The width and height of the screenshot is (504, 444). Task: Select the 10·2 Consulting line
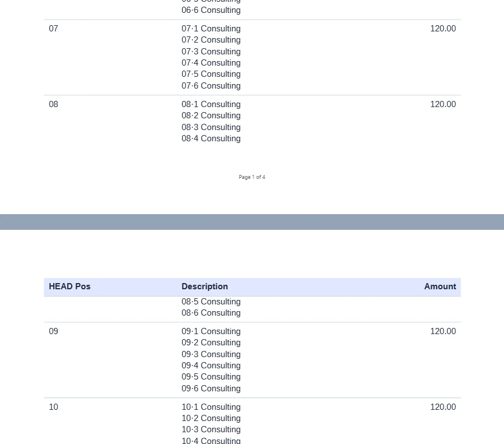(x=211, y=418)
